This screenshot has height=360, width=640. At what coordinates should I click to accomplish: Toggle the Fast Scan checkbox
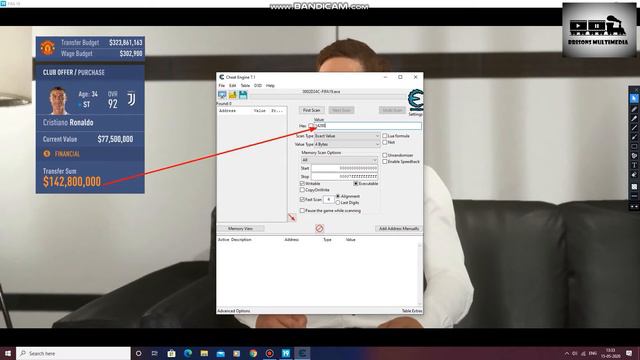(x=302, y=199)
